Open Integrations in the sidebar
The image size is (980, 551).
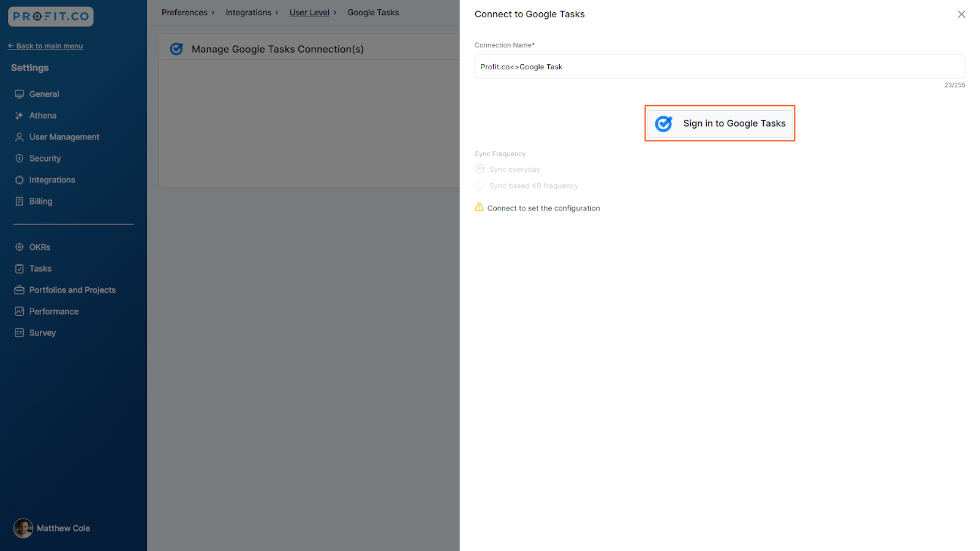point(52,180)
